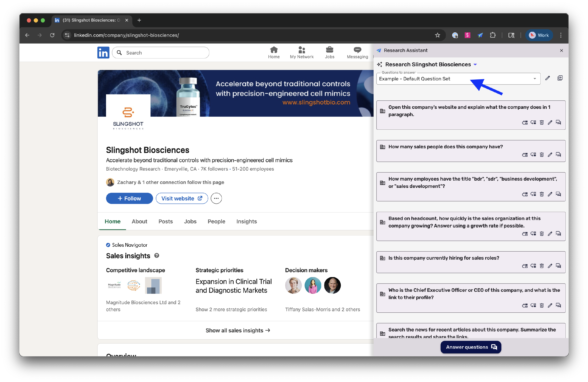Click the Slingshot Biosciences company logo

coord(128,117)
